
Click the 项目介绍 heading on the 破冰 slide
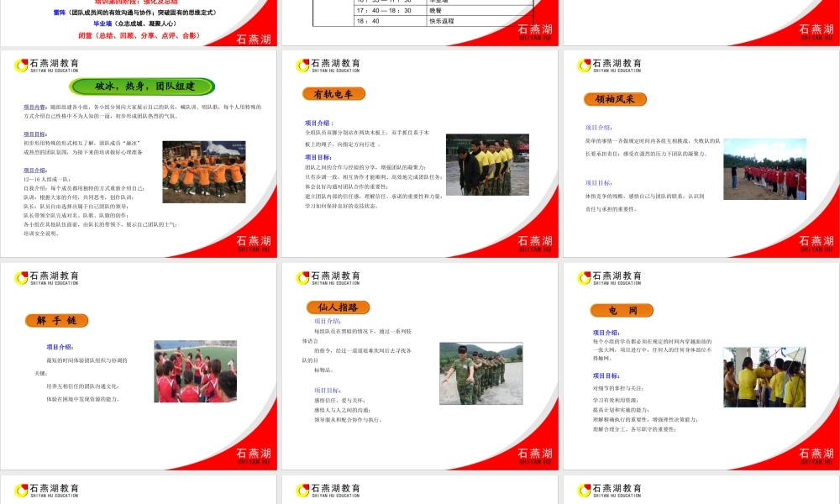click(34, 171)
